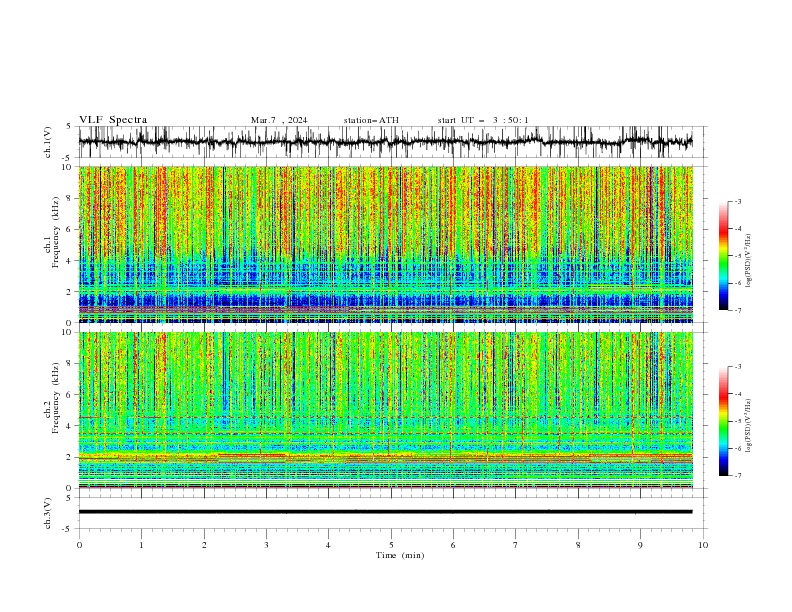Click inside the ch.1 spectrogram panel
The height and width of the screenshot is (612, 792).
click(385, 244)
